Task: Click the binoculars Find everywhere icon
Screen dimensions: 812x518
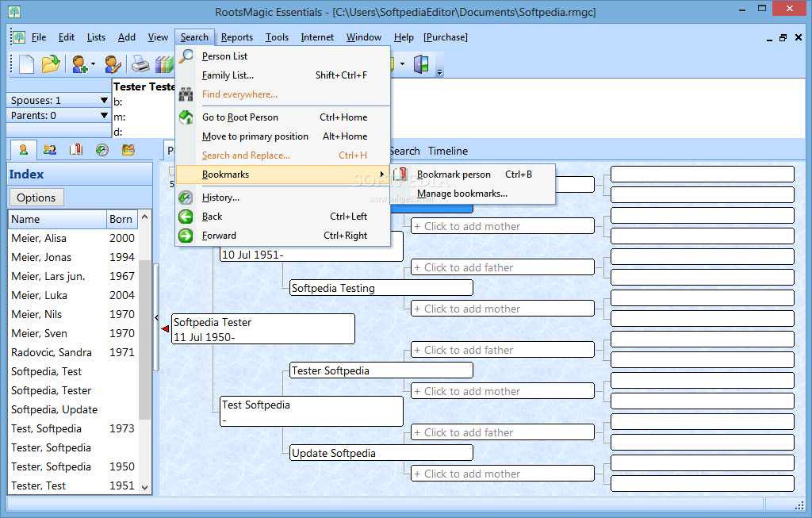Action: (x=186, y=94)
